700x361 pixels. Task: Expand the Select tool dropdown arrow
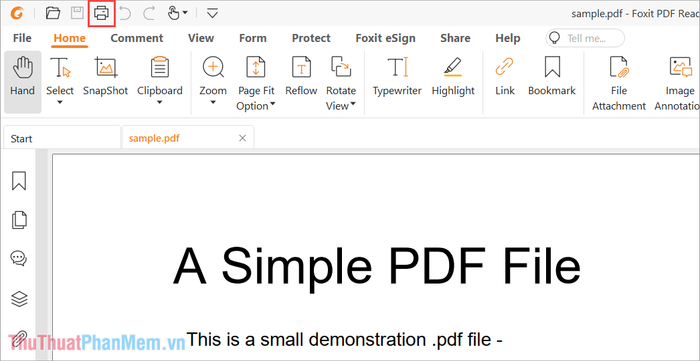[60, 103]
